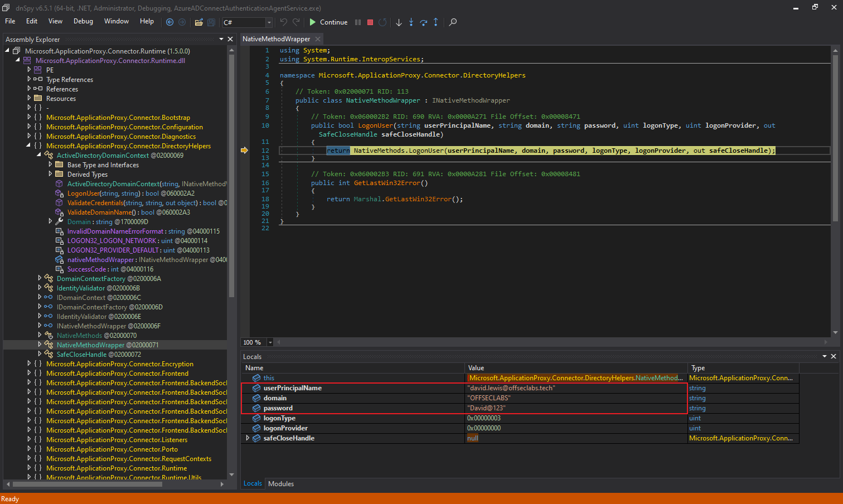
Task: Click the Show Next Statement down-arrow icon
Action: coord(399,22)
